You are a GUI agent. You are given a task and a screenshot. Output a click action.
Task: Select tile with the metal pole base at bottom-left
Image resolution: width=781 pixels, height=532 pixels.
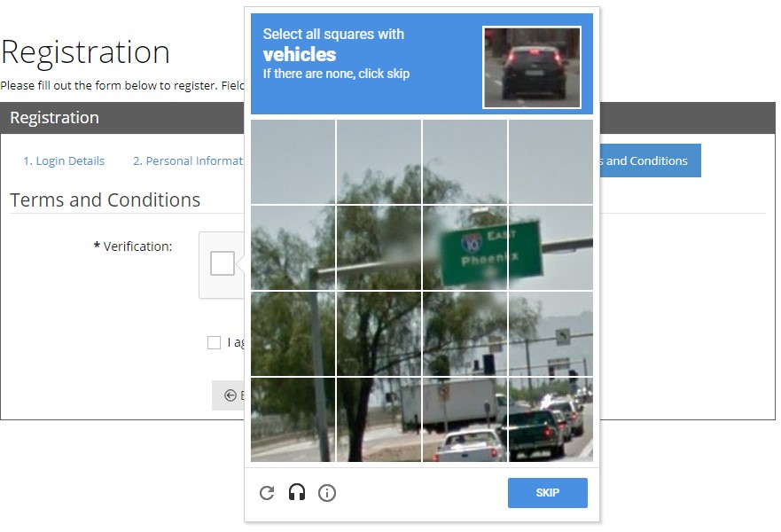click(x=293, y=419)
